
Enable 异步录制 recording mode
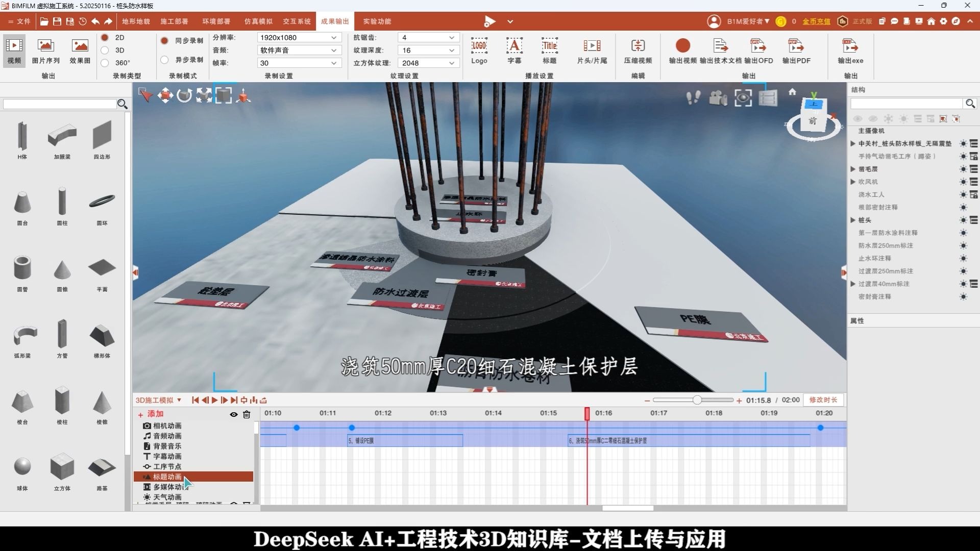point(164,60)
